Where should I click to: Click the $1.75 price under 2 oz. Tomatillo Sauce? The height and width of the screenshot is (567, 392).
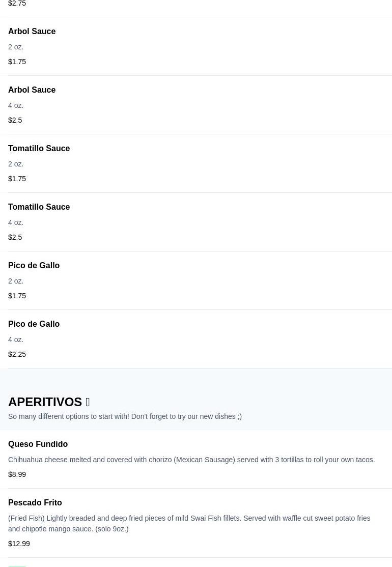(17, 179)
